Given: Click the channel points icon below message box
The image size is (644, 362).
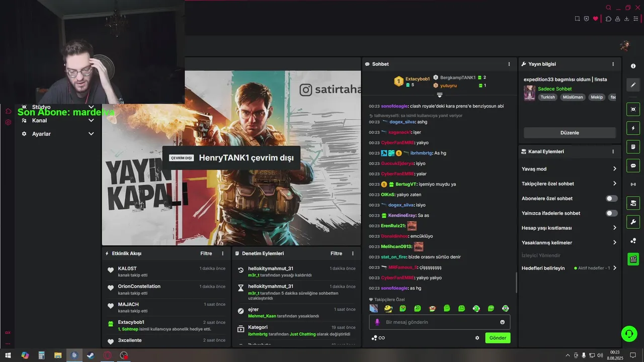Looking at the screenshot, I should point(374,338).
